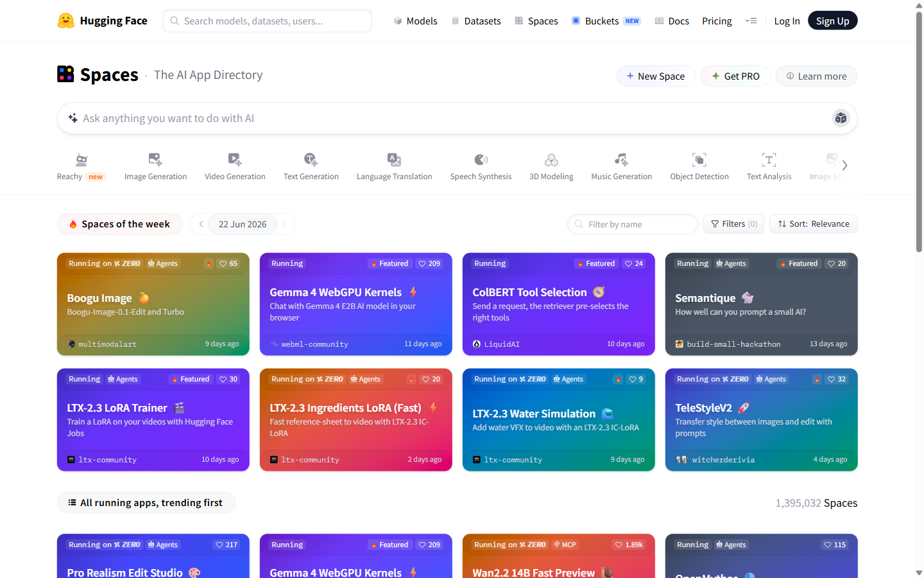Click the random dice icon in AI search
This screenshot has height=578, width=924.
[x=841, y=118]
